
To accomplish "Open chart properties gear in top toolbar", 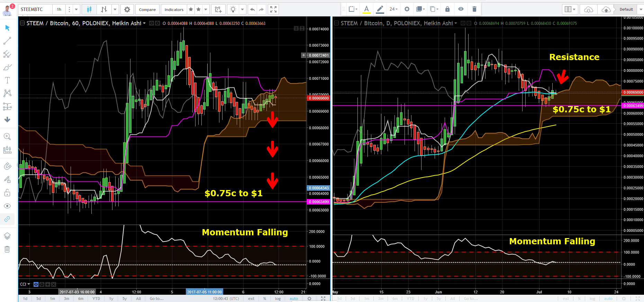I will click(x=127, y=9).
